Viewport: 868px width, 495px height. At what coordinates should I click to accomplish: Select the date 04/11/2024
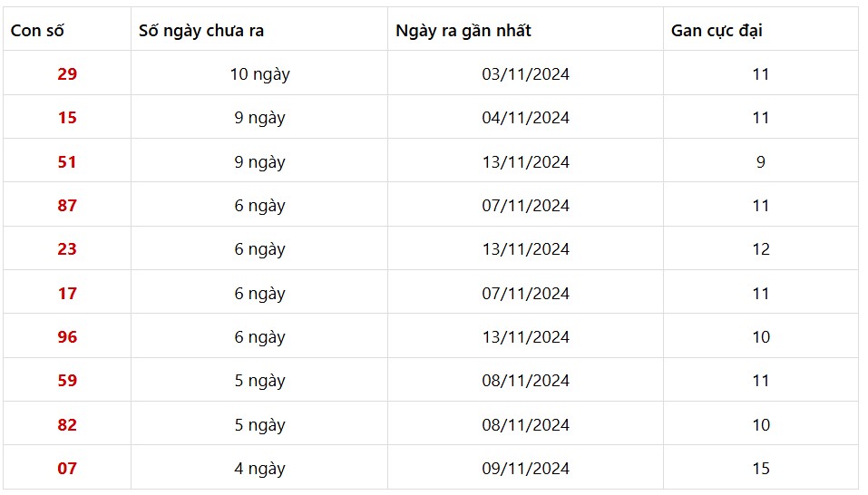pos(525,118)
